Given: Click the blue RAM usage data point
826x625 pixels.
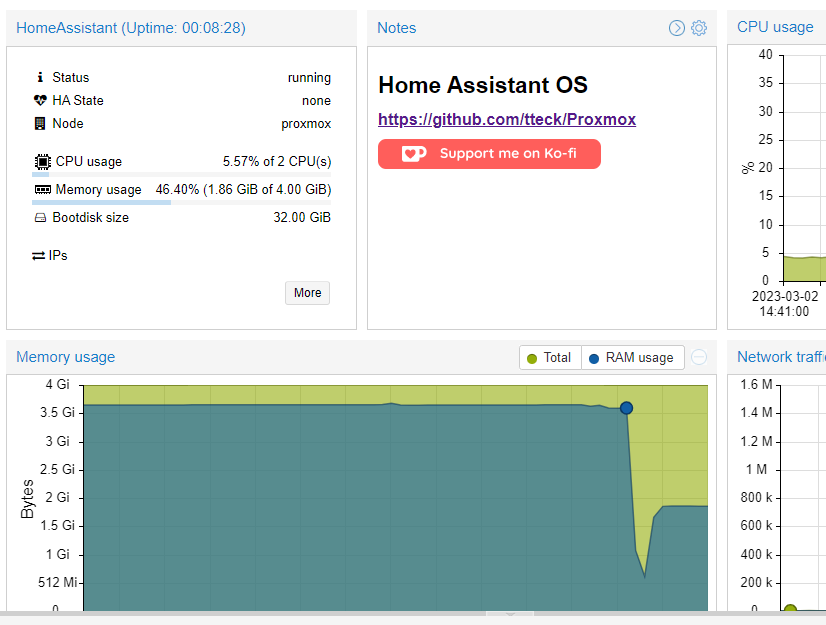Looking at the screenshot, I should click(626, 408).
